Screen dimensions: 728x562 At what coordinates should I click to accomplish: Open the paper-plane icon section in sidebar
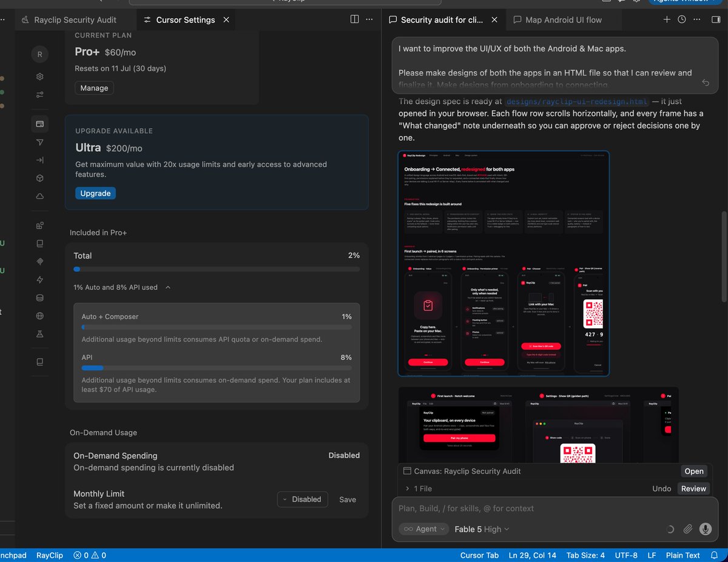[x=40, y=142]
